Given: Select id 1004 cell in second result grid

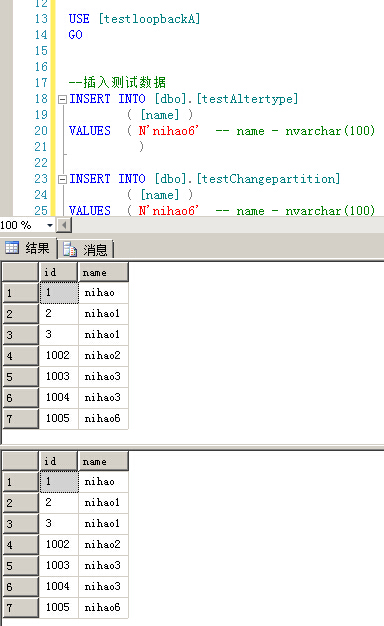Looking at the screenshot, I should pyautogui.click(x=59, y=586).
